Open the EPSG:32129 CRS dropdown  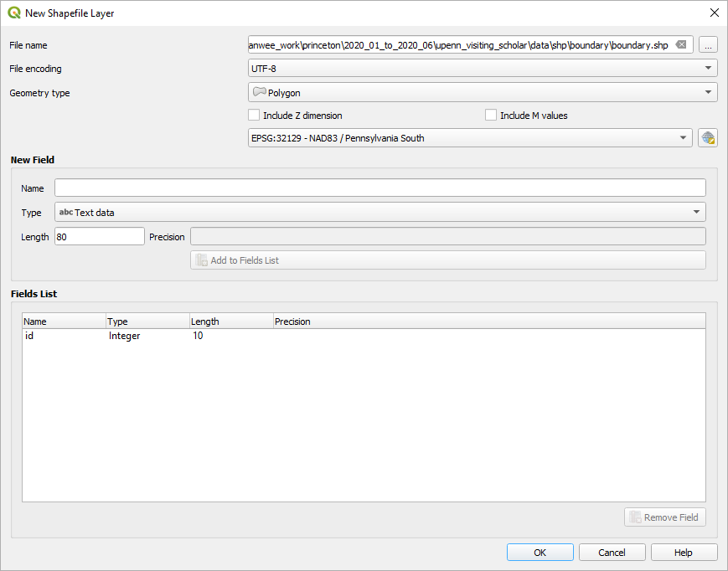click(x=470, y=138)
